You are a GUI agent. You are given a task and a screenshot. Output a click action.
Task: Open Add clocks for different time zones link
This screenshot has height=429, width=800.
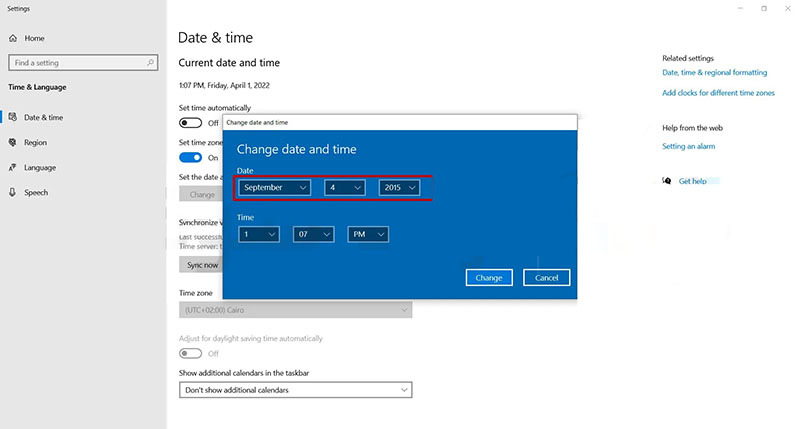click(718, 93)
